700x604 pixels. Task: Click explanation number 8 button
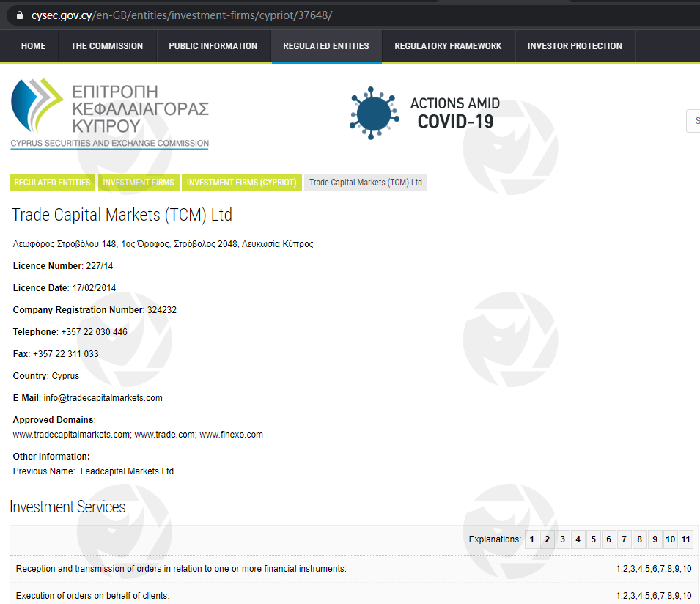pyautogui.click(x=639, y=539)
